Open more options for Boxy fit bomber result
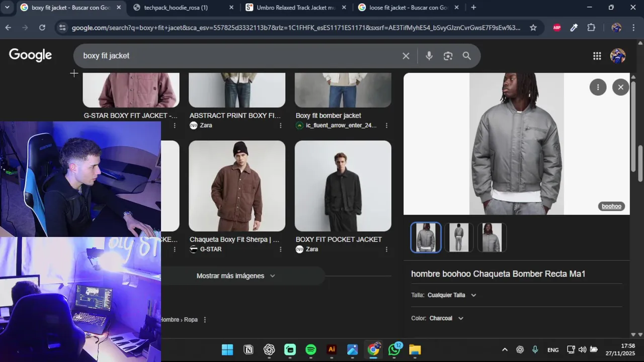The image size is (644, 362). pyautogui.click(x=386, y=126)
